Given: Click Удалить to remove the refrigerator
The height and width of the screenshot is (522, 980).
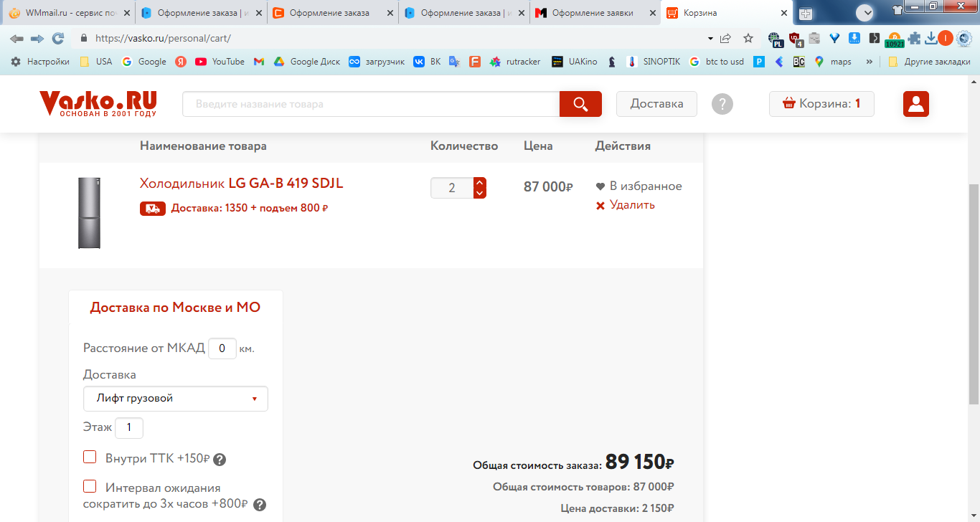Looking at the screenshot, I should [625, 205].
